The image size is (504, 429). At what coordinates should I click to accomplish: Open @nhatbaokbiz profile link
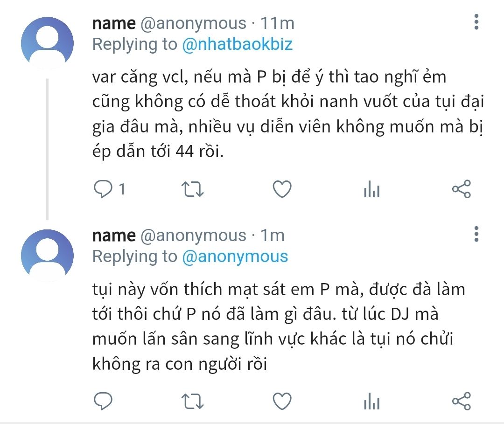tap(237, 44)
